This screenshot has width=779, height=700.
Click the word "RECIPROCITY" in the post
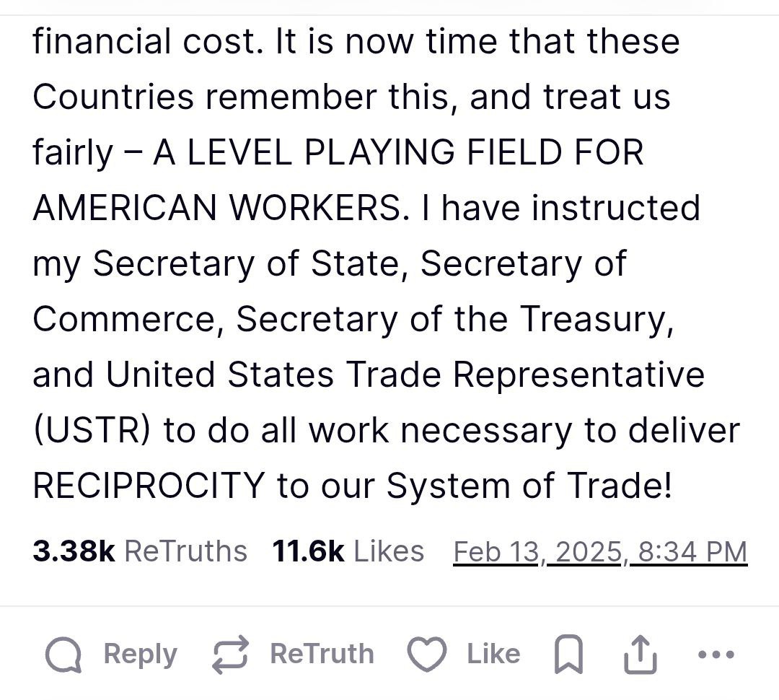click(148, 486)
